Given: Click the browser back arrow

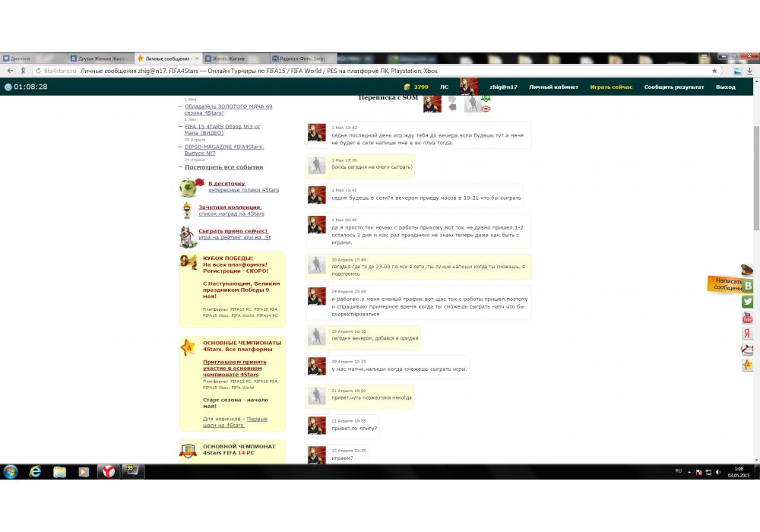Looking at the screenshot, I should pos(11,71).
